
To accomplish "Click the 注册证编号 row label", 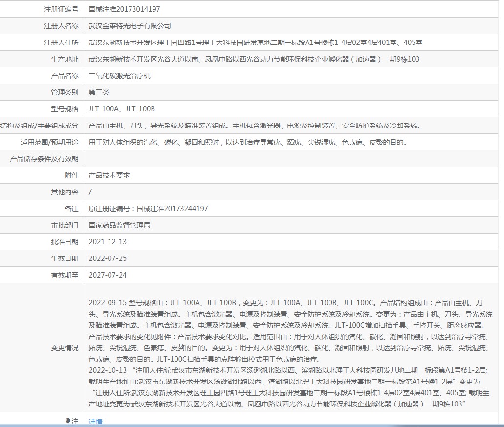I will tap(61, 9).
